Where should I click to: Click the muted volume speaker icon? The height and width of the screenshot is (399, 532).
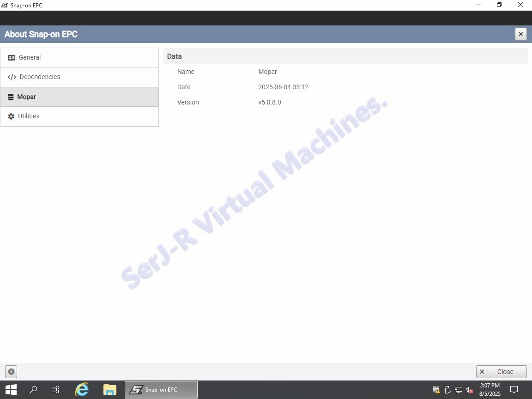click(469, 390)
